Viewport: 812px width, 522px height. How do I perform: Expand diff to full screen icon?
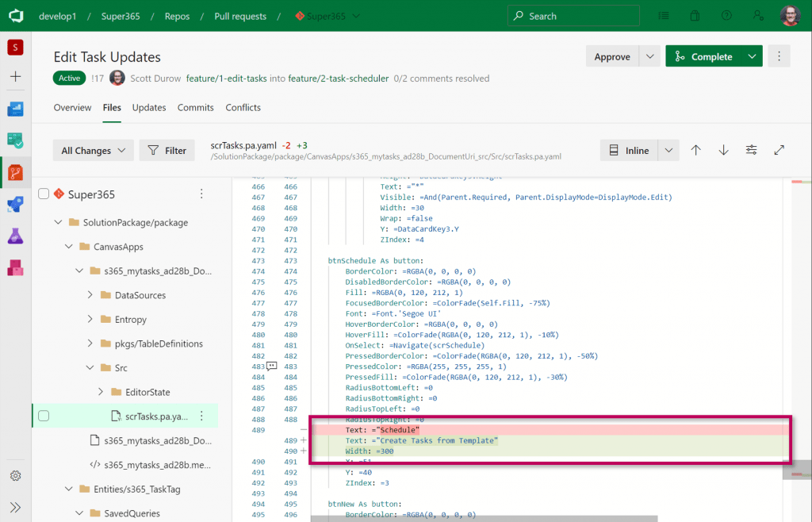pos(779,150)
